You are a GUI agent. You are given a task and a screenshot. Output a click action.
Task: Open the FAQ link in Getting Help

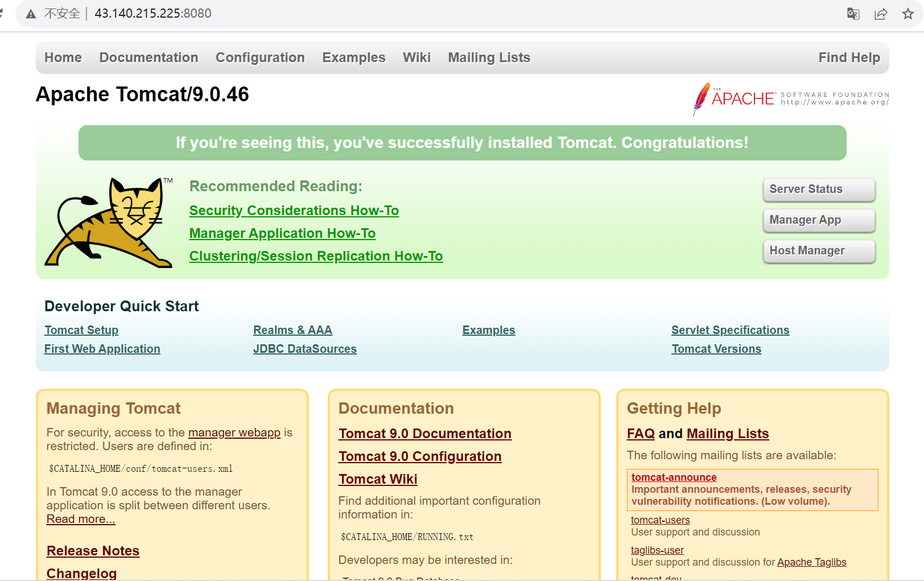tap(641, 434)
